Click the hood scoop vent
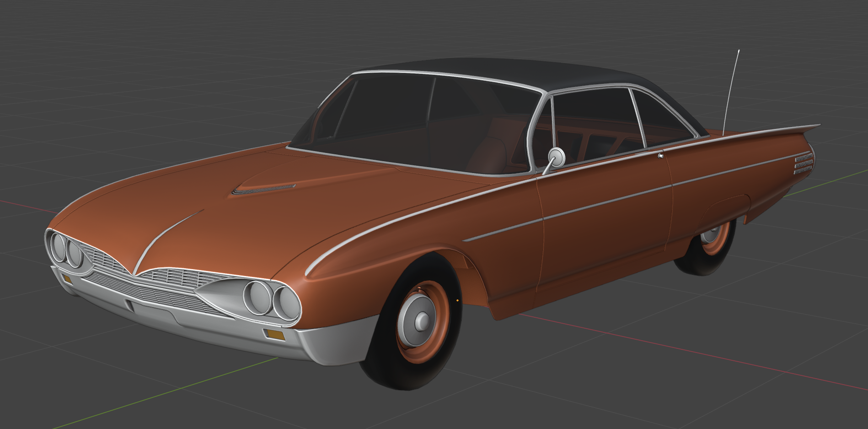 coord(264,189)
